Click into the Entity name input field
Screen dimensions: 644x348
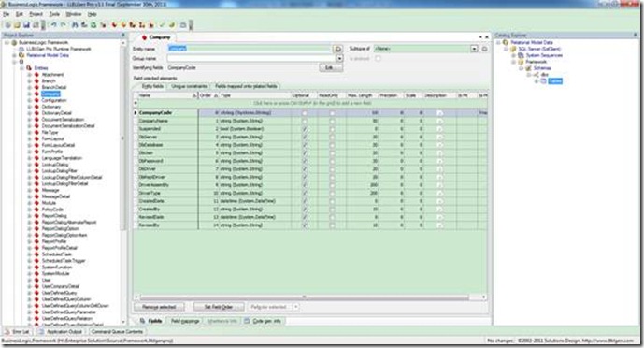point(250,49)
